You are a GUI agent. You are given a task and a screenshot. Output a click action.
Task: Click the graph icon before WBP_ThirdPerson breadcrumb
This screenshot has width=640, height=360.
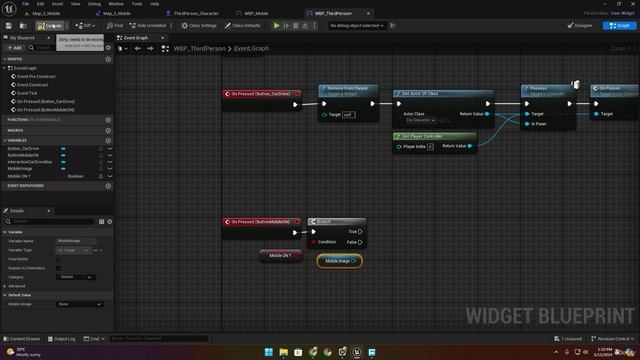click(x=165, y=49)
